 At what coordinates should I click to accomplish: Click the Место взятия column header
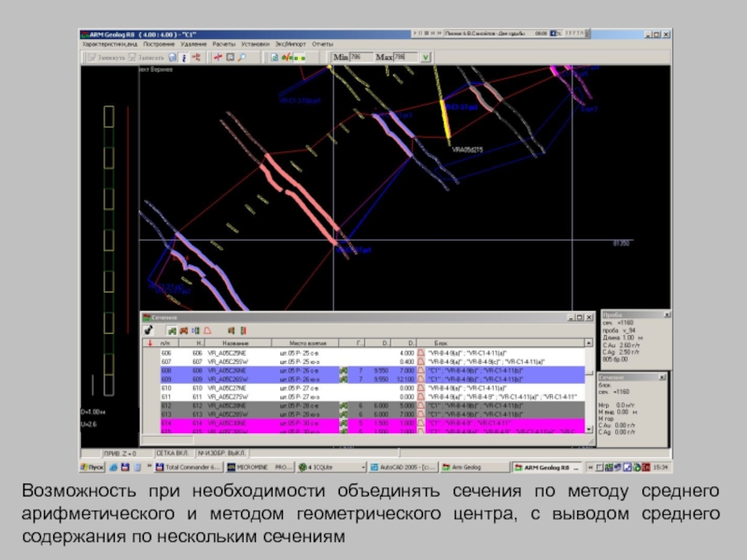click(x=305, y=343)
